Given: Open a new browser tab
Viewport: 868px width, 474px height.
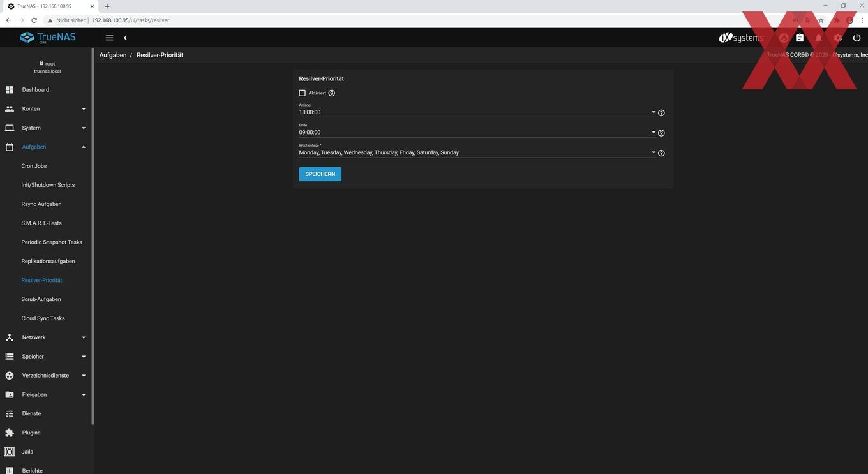Looking at the screenshot, I should pyautogui.click(x=107, y=6).
